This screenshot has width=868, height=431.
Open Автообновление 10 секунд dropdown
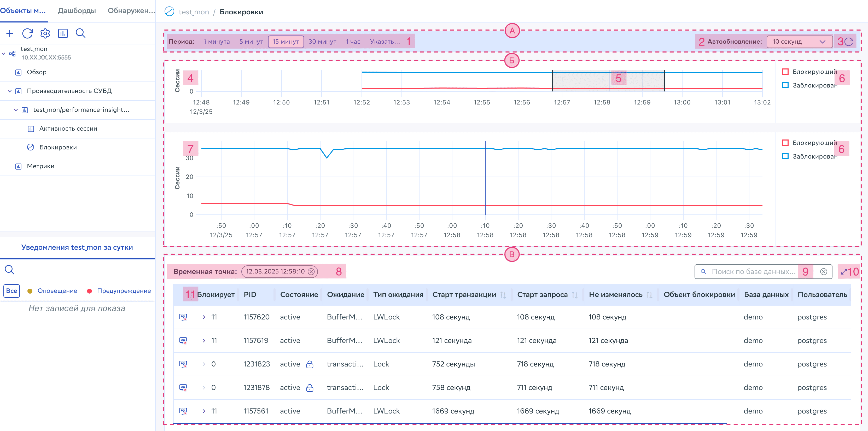pos(799,42)
